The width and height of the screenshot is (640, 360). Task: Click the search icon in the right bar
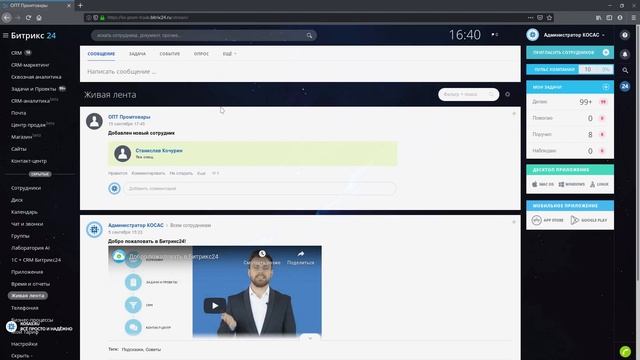tap(625, 70)
